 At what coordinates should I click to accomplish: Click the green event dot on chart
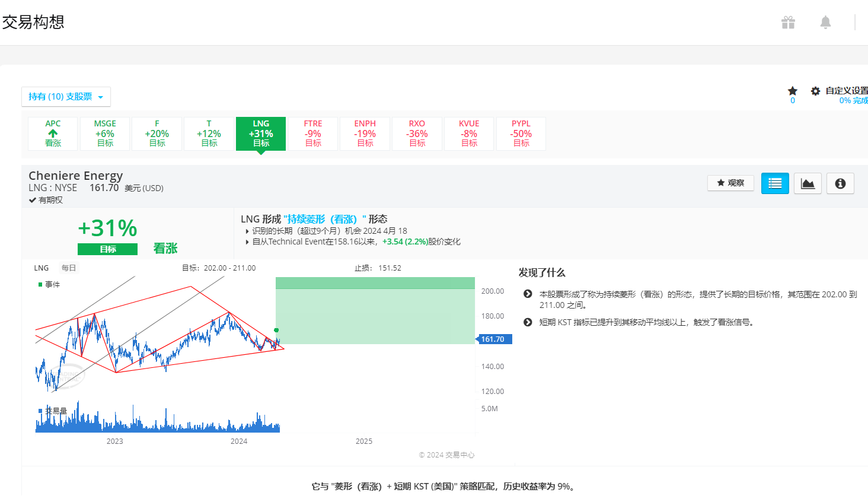276,330
